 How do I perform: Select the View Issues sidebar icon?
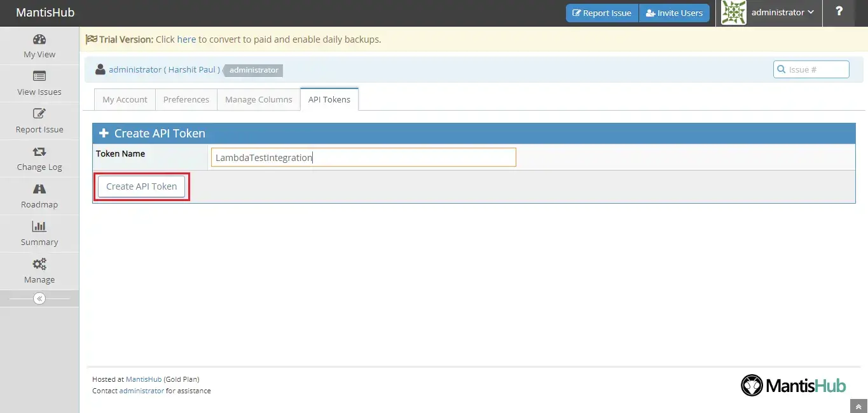pyautogui.click(x=39, y=83)
